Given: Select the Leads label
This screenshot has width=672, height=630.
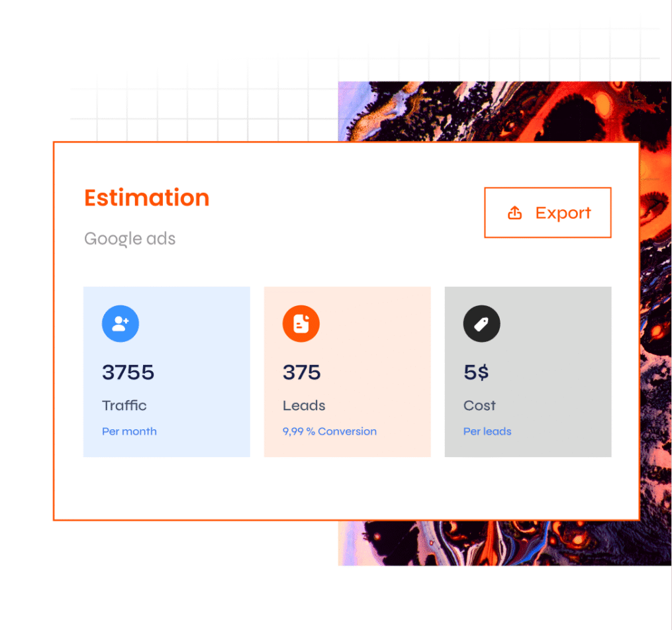Looking at the screenshot, I should [x=304, y=405].
